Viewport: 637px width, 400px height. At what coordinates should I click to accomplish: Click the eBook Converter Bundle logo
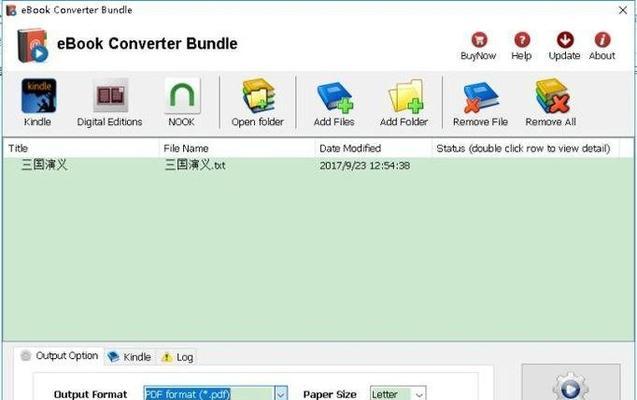click(x=33, y=45)
